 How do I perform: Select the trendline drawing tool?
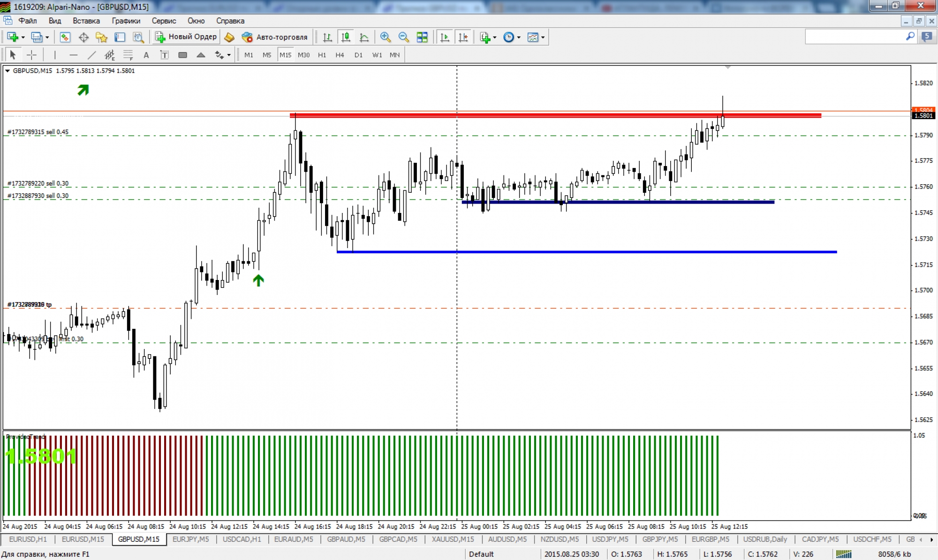point(91,55)
